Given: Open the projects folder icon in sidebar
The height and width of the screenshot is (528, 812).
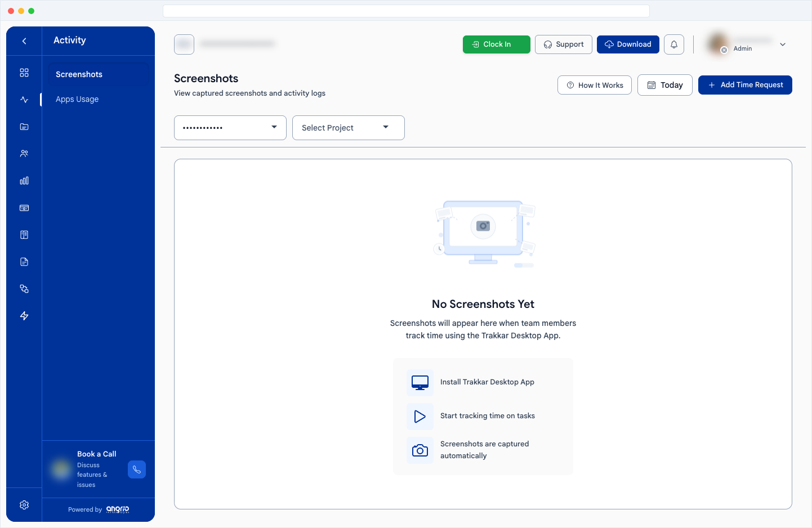Looking at the screenshot, I should point(24,127).
